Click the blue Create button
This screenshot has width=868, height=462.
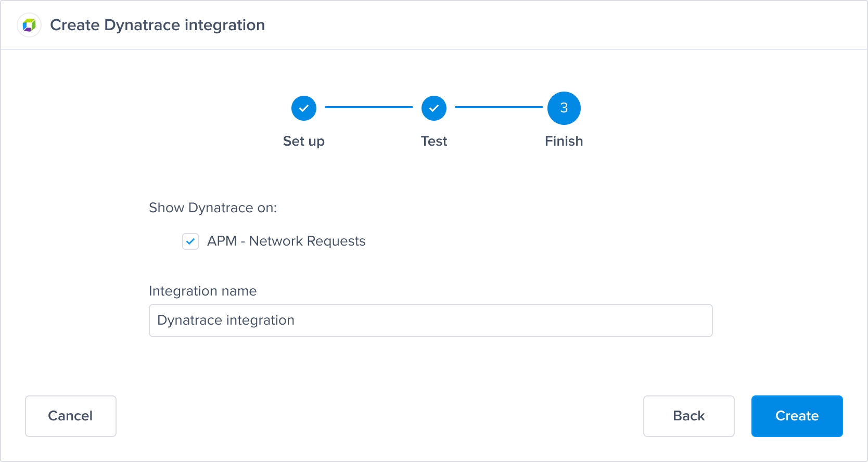click(x=797, y=416)
